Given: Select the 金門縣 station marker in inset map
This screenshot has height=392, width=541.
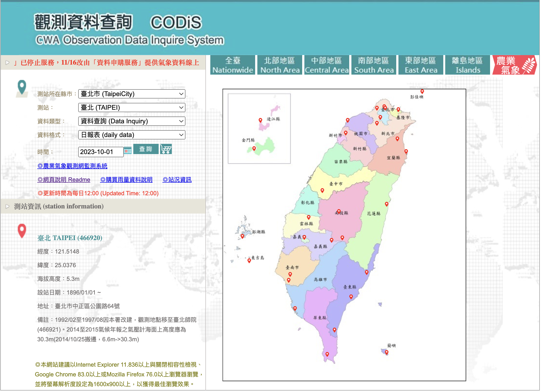Looking at the screenshot, I should [x=254, y=148].
